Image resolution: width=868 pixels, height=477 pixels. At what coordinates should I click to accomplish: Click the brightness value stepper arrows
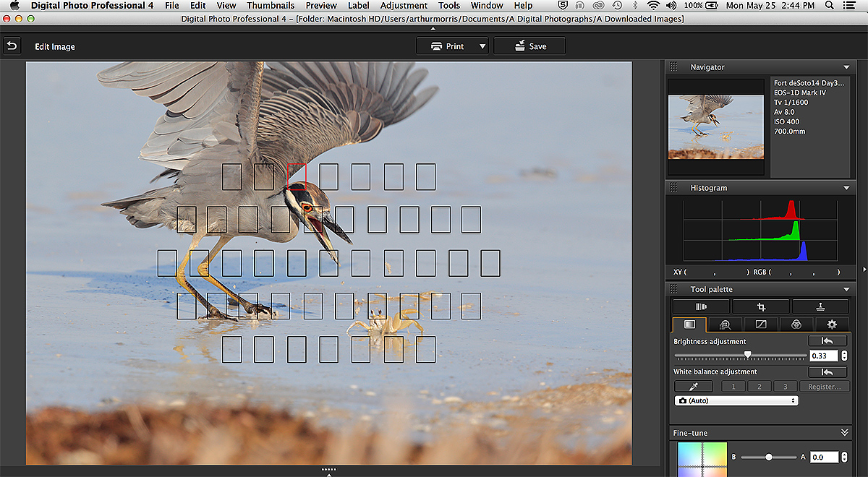coord(843,356)
